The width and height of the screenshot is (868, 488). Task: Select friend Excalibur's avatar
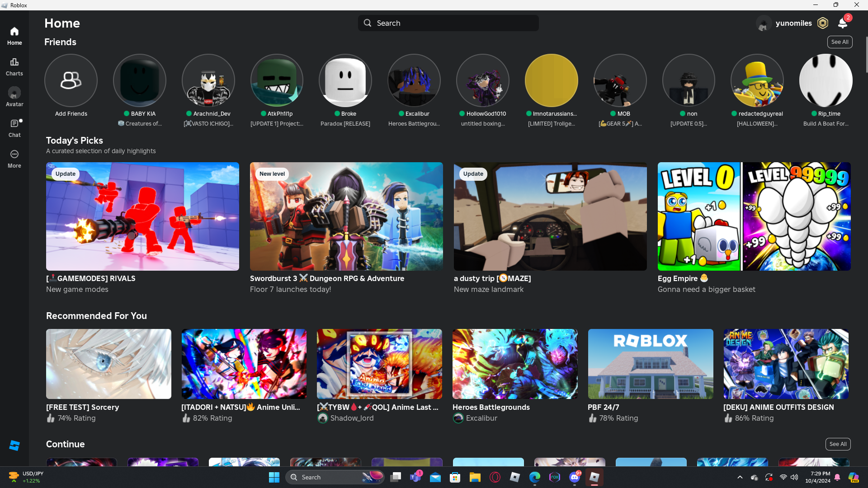coord(414,80)
